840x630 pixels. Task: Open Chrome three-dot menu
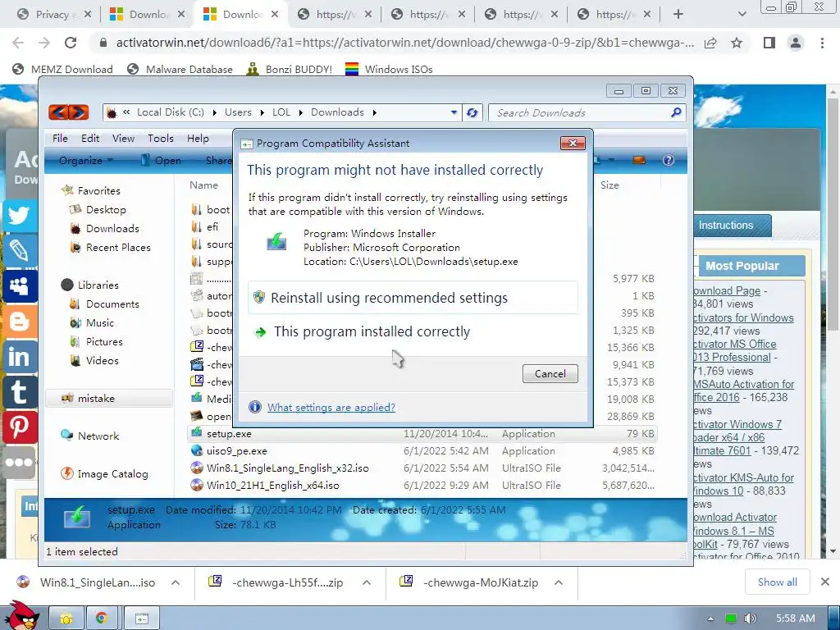[x=822, y=43]
